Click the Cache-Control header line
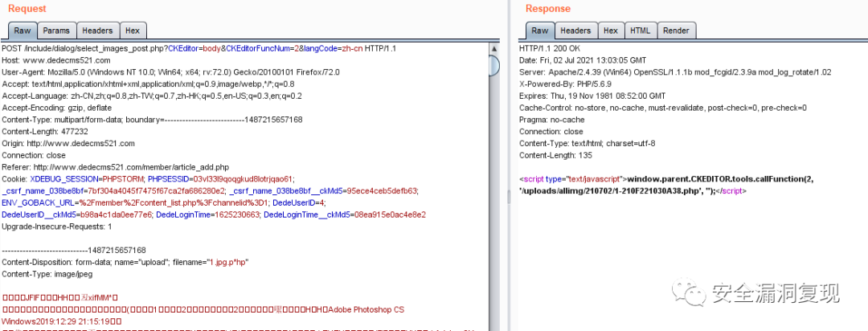The width and height of the screenshot is (868, 331). click(662, 108)
